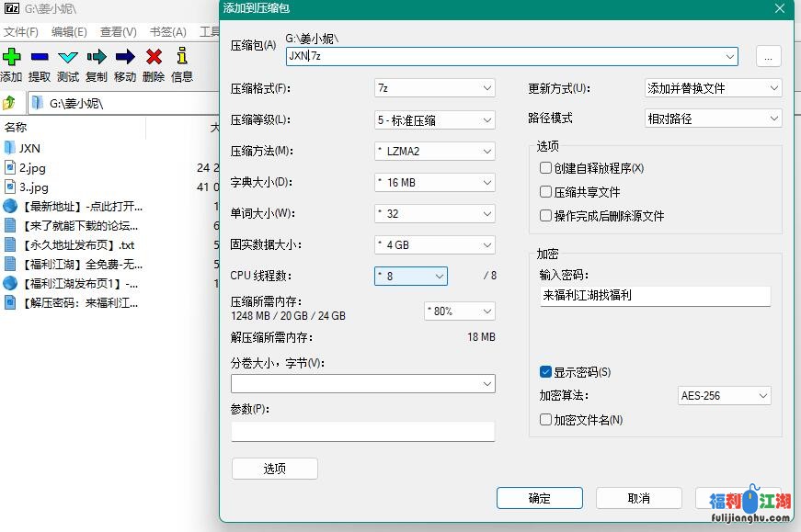
Task: Open the View (查看) menu
Action: 118,32
